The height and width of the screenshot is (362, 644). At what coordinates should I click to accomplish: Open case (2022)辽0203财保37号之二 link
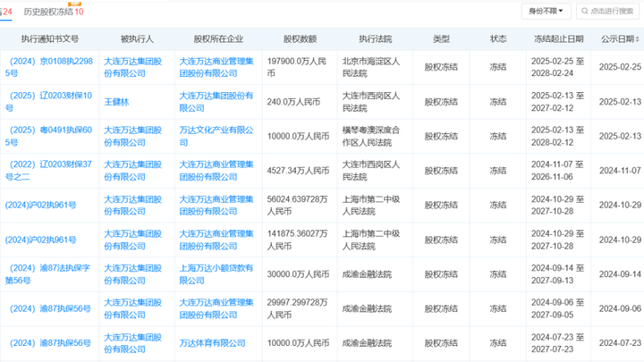click(48, 171)
